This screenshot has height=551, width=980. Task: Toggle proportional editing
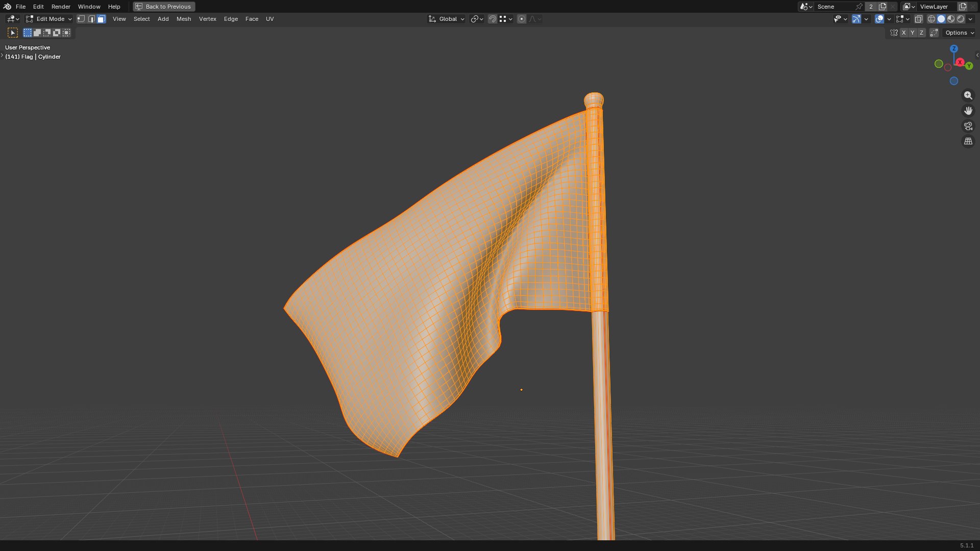[521, 19]
